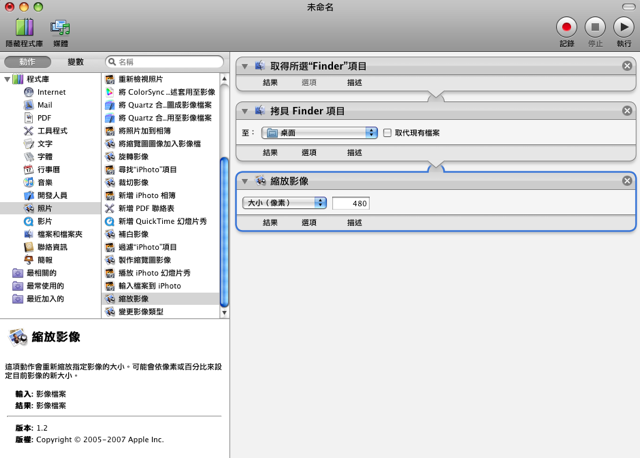This screenshot has height=458, width=640.
Task: Select the 變更影像類型 action
Action: (160, 312)
